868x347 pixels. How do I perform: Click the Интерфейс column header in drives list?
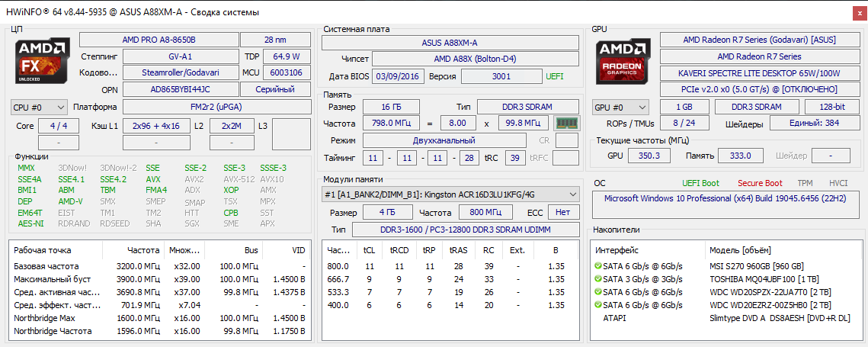(x=649, y=251)
